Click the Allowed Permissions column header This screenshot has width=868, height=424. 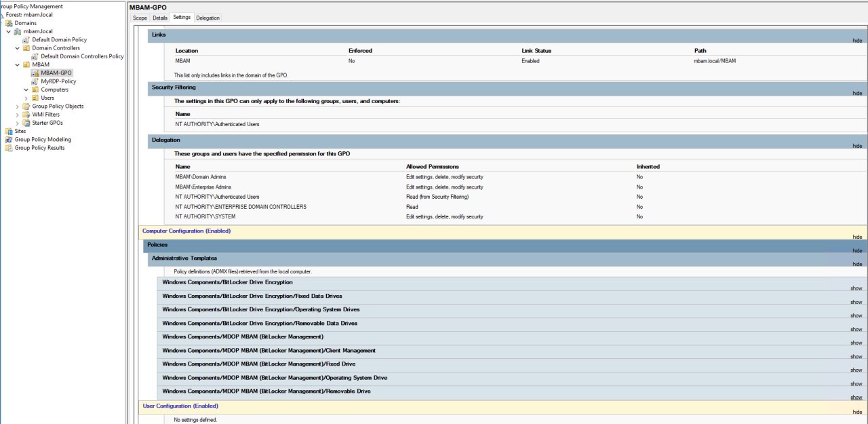point(433,166)
